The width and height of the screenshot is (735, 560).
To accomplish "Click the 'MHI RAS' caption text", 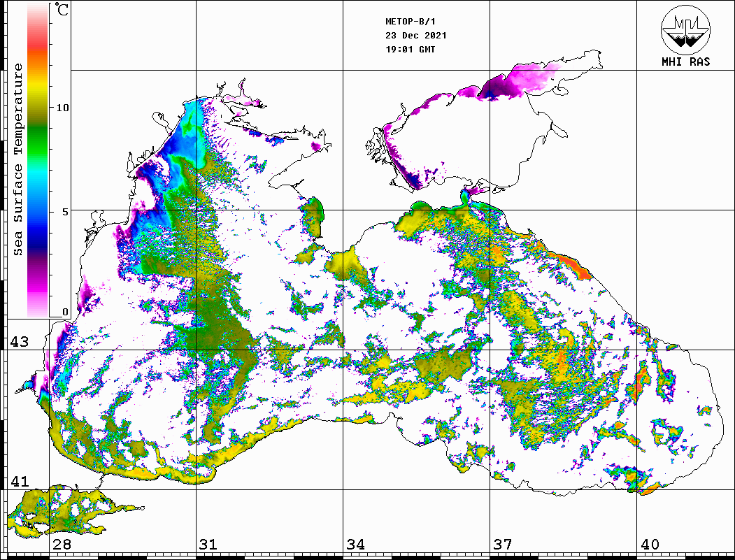I will click(686, 62).
